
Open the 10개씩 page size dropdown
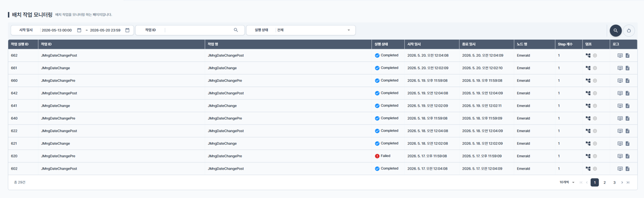point(567,182)
